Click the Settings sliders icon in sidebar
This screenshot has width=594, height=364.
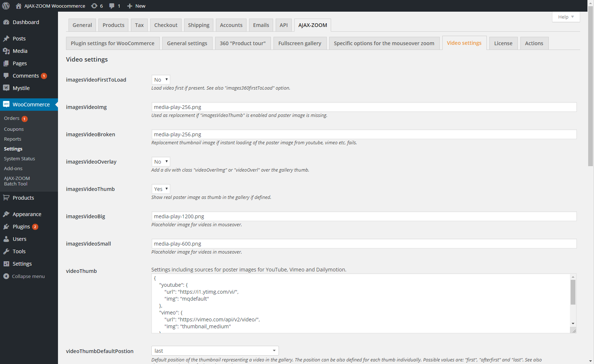pos(6,264)
